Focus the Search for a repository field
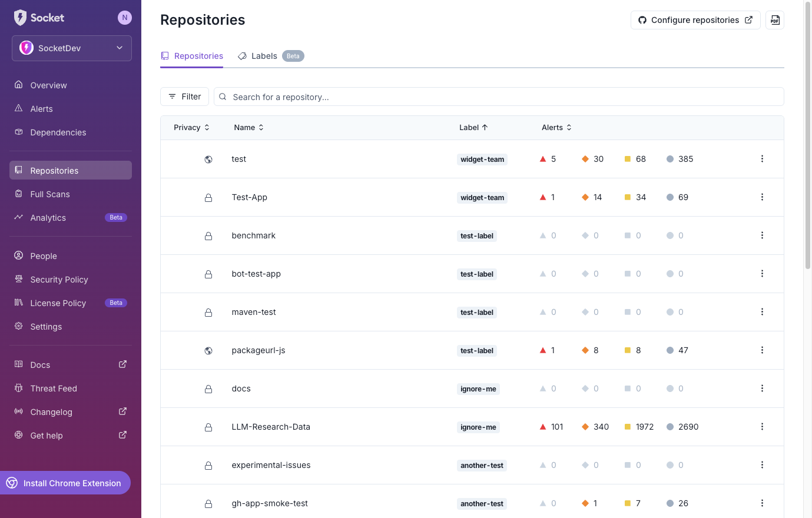Image resolution: width=812 pixels, height=518 pixels. click(x=499, y=97)
